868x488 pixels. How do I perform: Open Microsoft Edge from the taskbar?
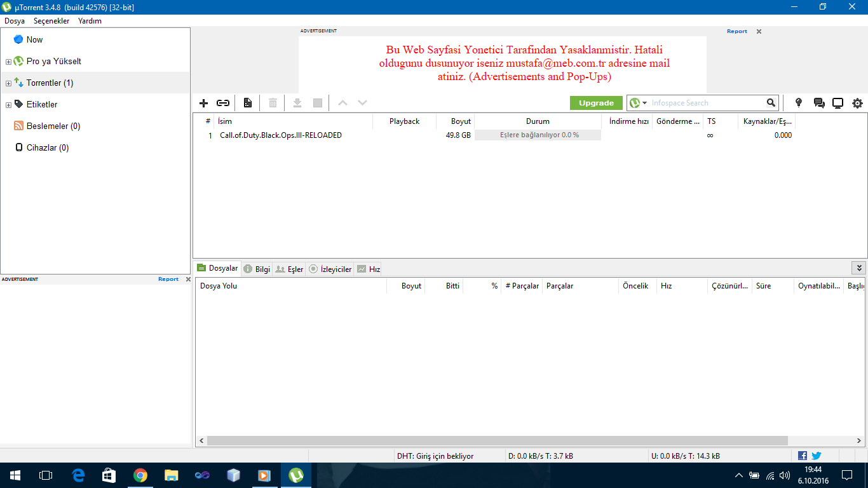pyautogui.click(x=79, y=475)
